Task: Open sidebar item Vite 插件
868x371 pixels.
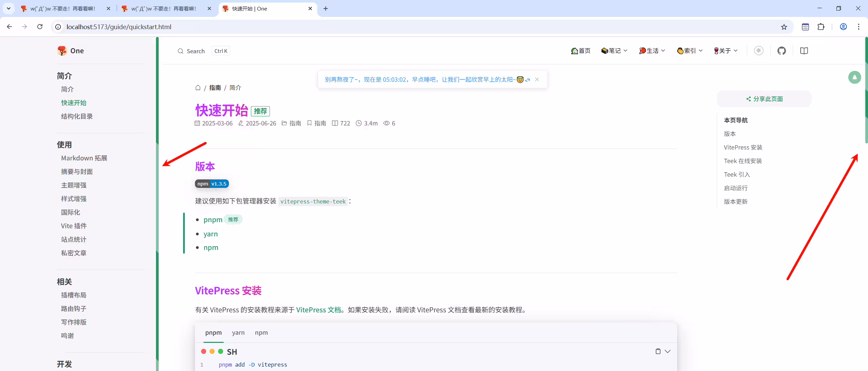Action: 74,226
